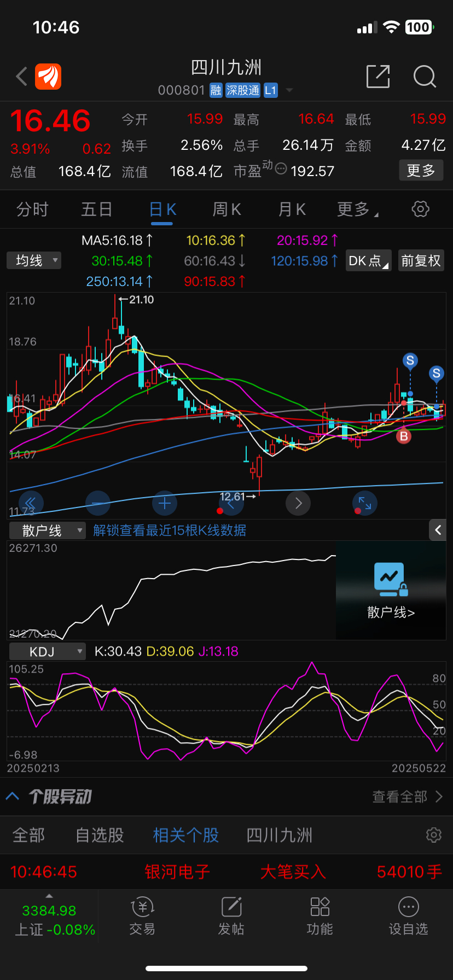
Task: Tap the MA 250:13.14 value
Action: 119,281
